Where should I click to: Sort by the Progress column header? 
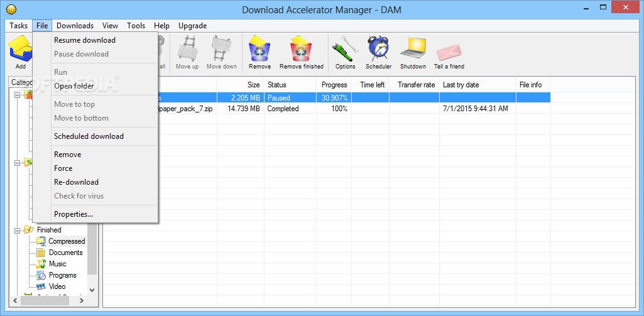point(334,85)
